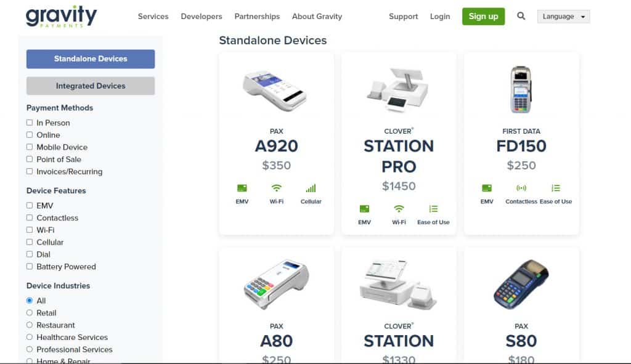Image resolution: width=631 pixels, height=364 pixels.
Task: Open the A920 device title
Action: [x=276, y=146]
